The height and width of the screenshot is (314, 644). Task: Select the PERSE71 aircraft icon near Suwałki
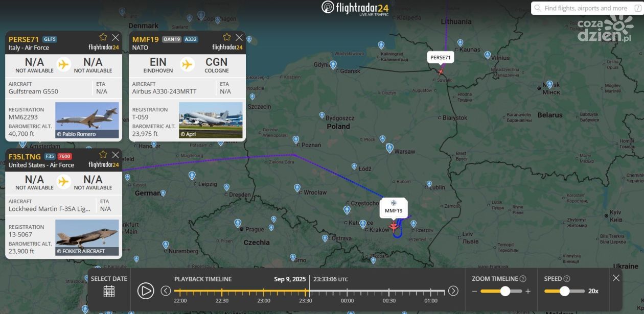coord(441,71)
